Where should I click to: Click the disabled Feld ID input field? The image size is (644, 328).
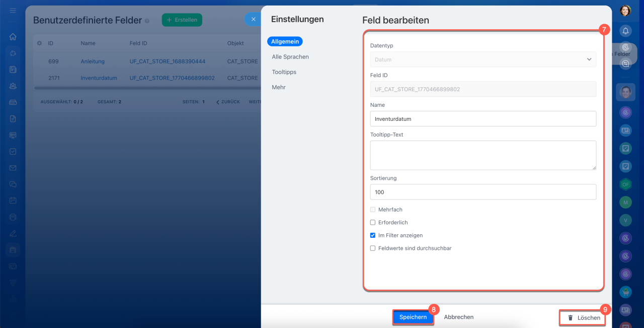[x=483, y=89]
